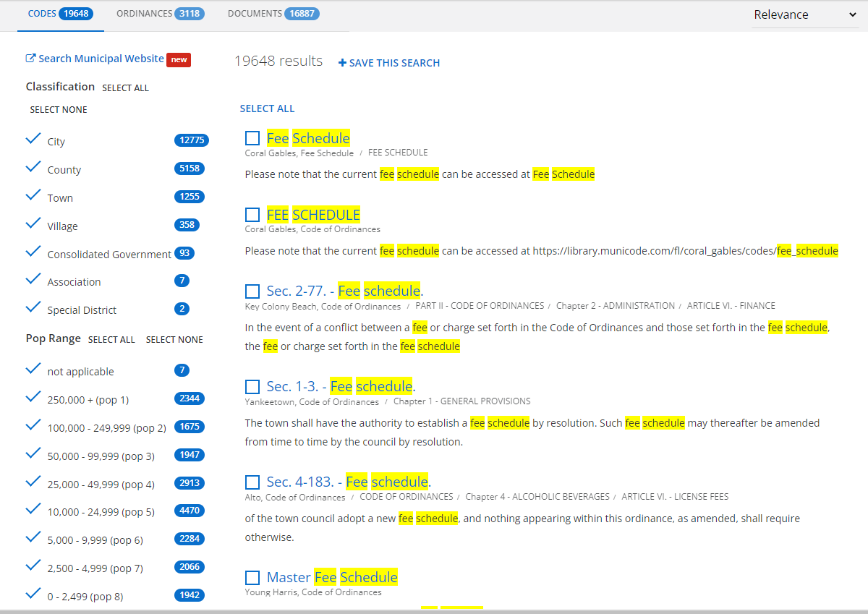Click the 'ARTICLE VI. - LICENSE FEES' breadcrumb
This screenshot has width=868, height=614.
[x=676, y=497]
